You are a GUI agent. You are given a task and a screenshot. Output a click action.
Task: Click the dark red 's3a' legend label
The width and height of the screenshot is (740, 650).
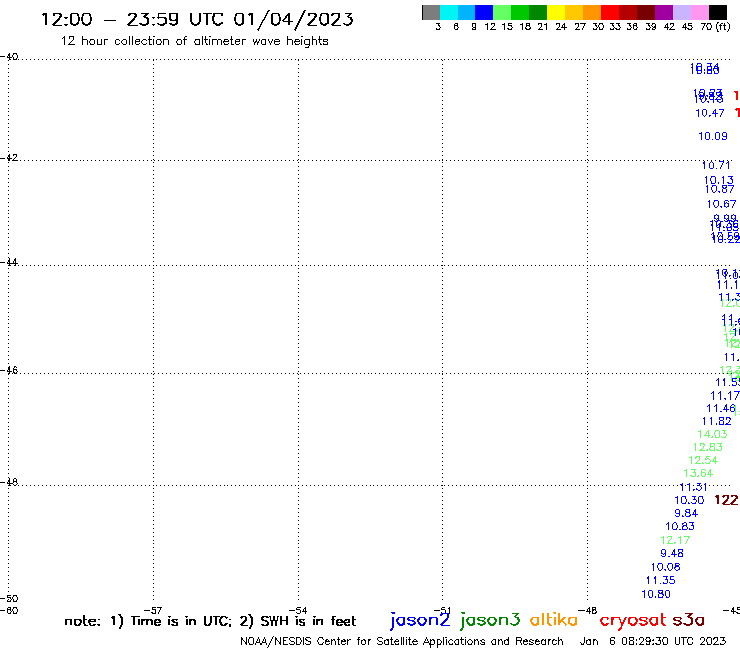pos(688,620)
